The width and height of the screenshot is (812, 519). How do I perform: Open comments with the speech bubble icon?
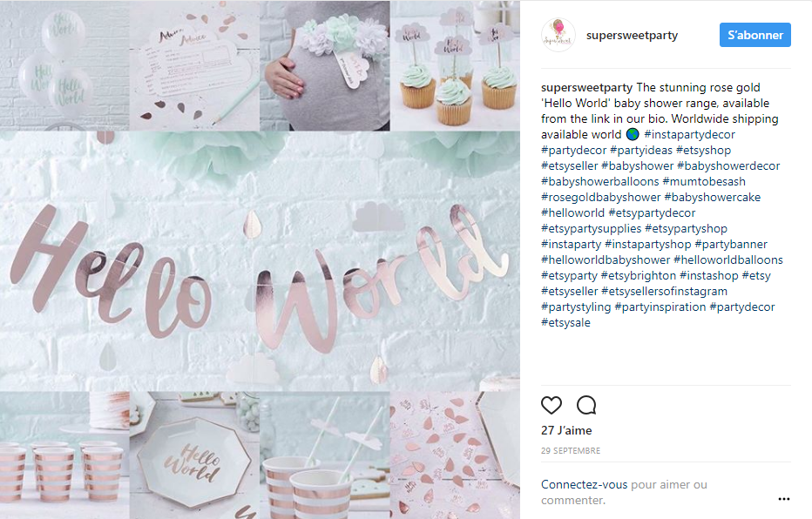coord(586,405)
